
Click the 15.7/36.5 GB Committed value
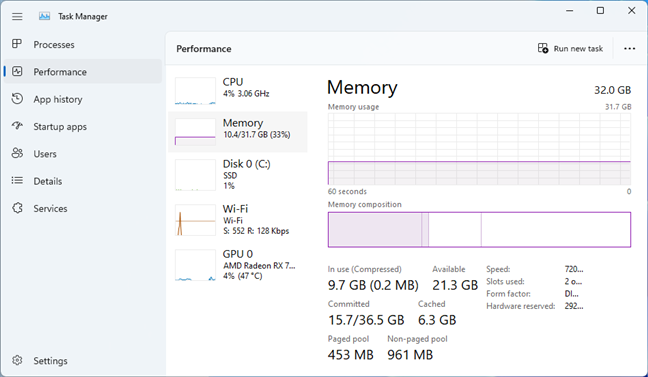tap(366, 320)
